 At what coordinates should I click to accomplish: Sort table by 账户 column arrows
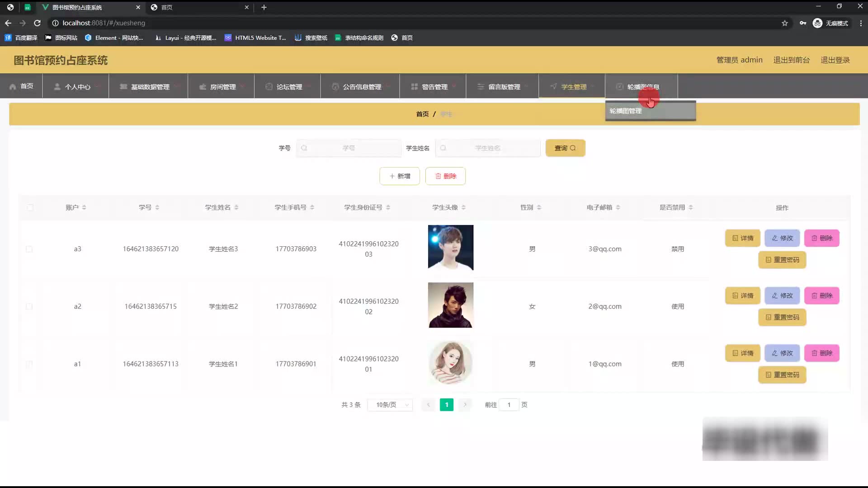84,207
